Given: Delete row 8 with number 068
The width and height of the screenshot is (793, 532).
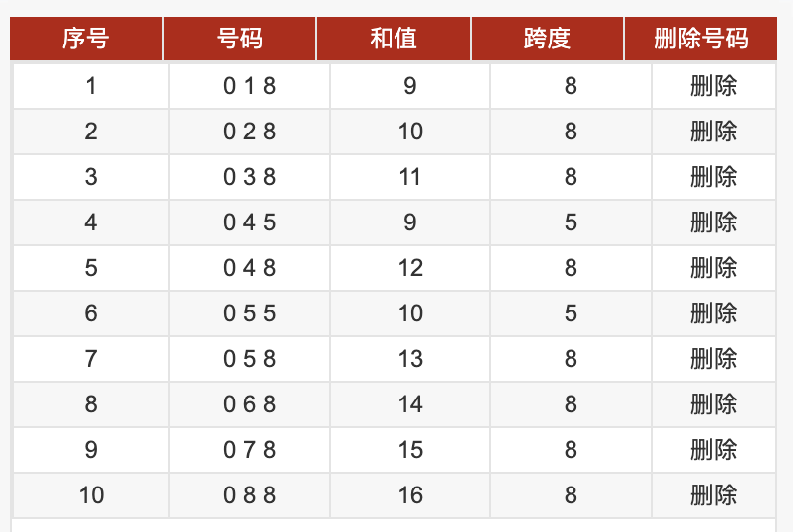Looking at the screenshot, I should [713, 404].
